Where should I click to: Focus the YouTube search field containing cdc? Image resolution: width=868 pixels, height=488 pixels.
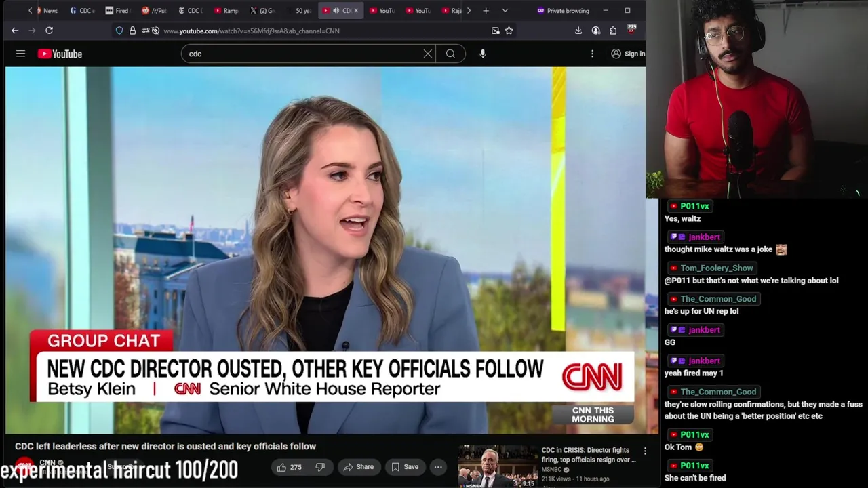pos(302,54)
